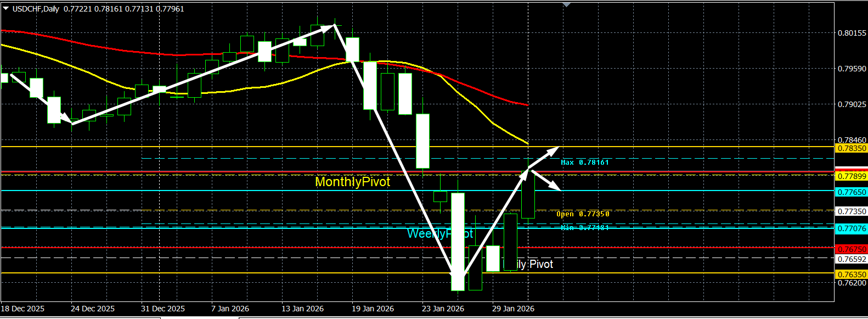Click the yellow 0.77899 price tag

tap(851, 176)
